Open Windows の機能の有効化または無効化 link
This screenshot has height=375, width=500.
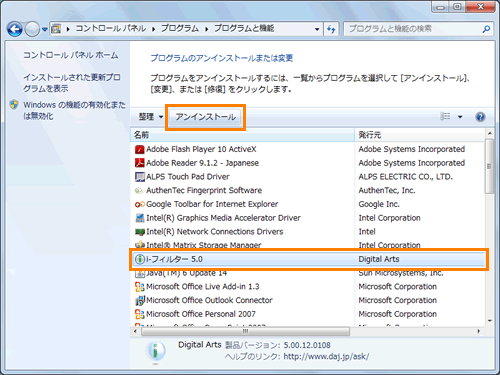click(74, 110)
